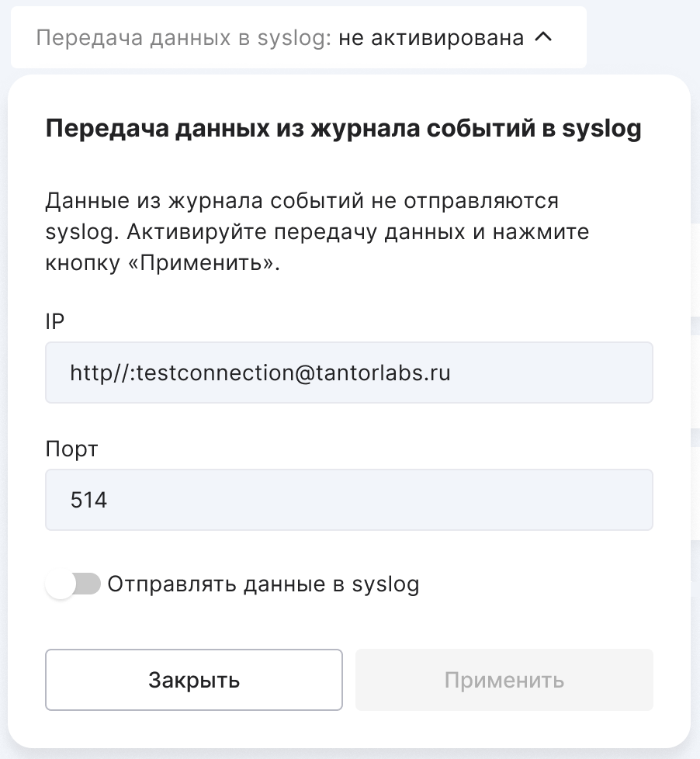This screenshot has width=700, height=759.
Task: Click the «testconnection@tantorlabs.ru» text in the IP field
Action: (293, 373)
